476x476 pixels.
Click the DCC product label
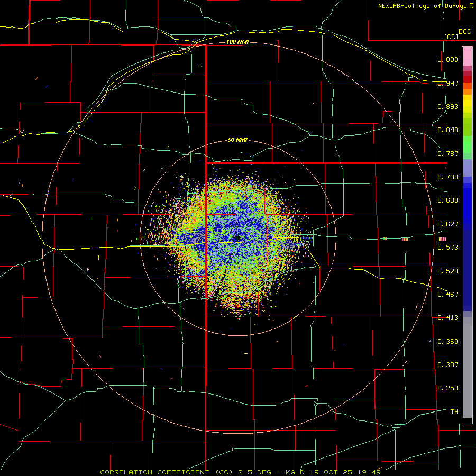point(464,32)
